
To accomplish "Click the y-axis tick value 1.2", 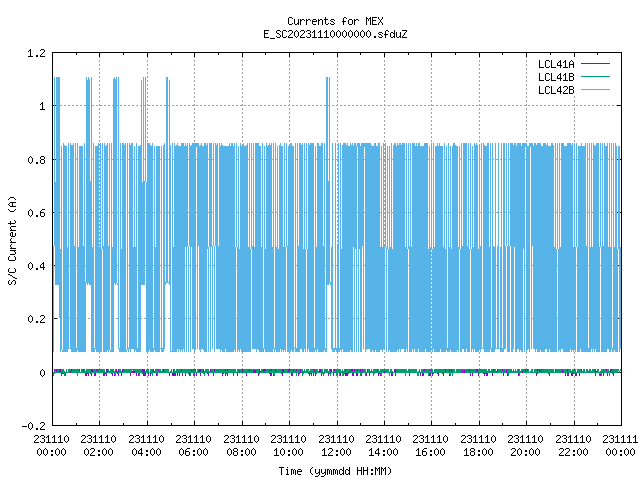I will 36,53.
